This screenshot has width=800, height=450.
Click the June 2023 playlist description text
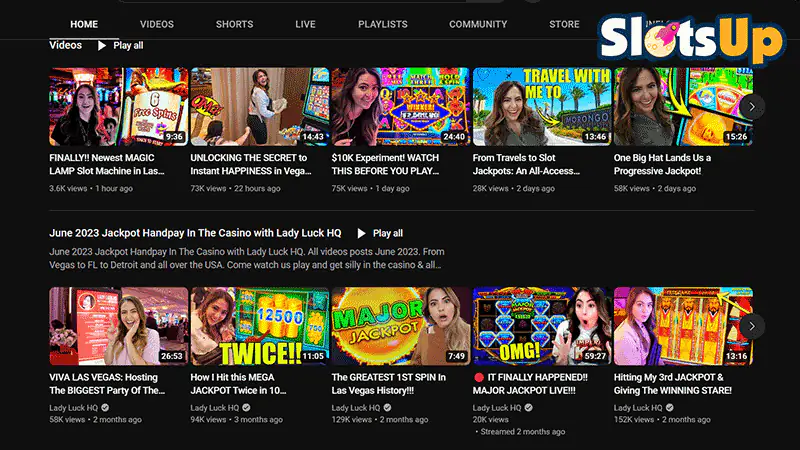(247, 258)
